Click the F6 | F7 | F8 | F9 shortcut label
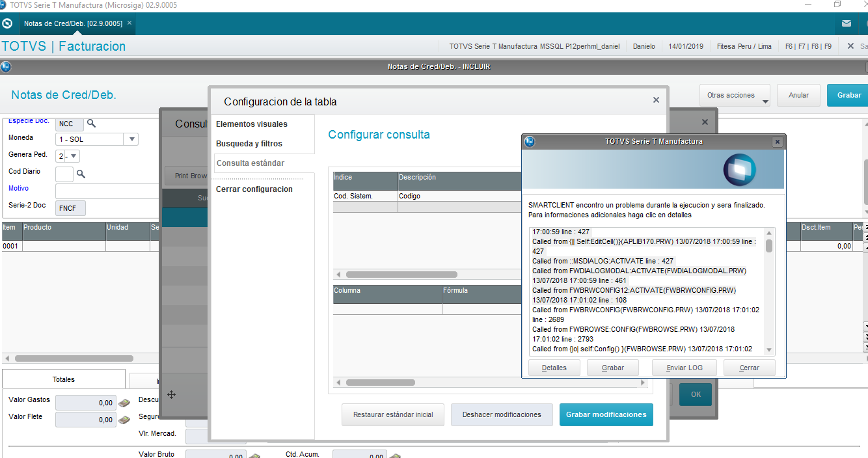The image size is (868, 458). coord(808,46)
